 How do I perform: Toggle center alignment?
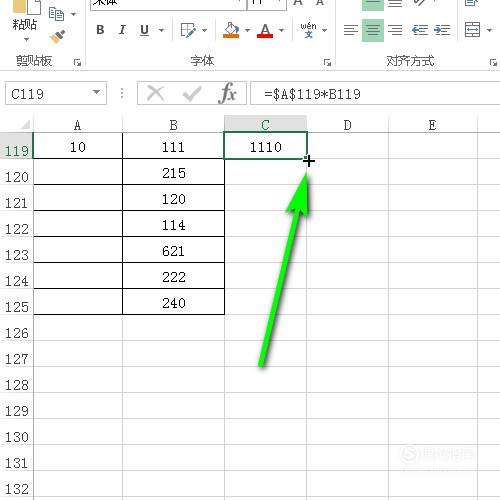click(x=373, y=30)
